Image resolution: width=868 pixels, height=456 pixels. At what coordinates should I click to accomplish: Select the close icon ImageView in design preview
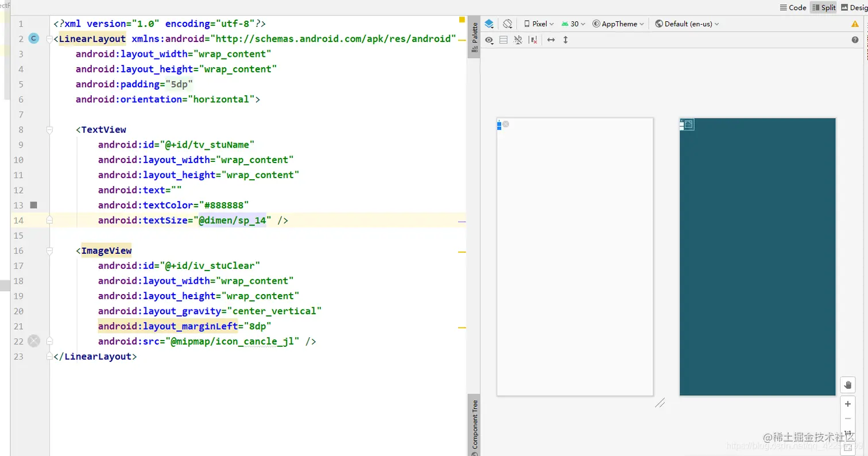pyautogui.click(x=506, y=124)
